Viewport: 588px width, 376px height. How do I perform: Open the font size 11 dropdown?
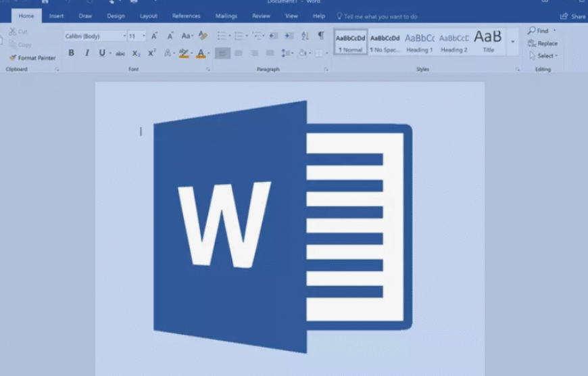[x=144, y=36]
